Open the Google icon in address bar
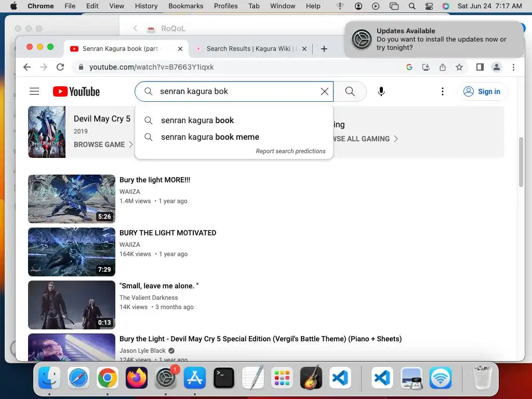Image resolution: width=532 pixels, height=399 pixels. point(409,67)
